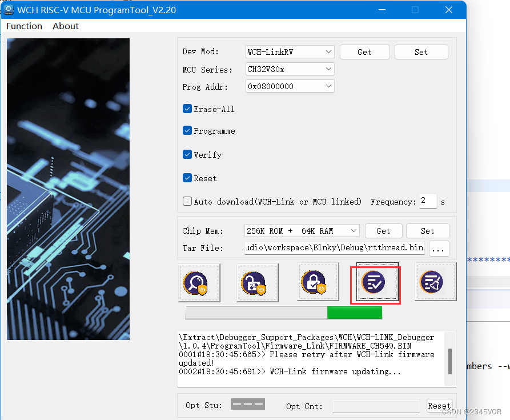Expand the Chip Mem dropdown
The image size is (510, 420).
click(302, 230)
